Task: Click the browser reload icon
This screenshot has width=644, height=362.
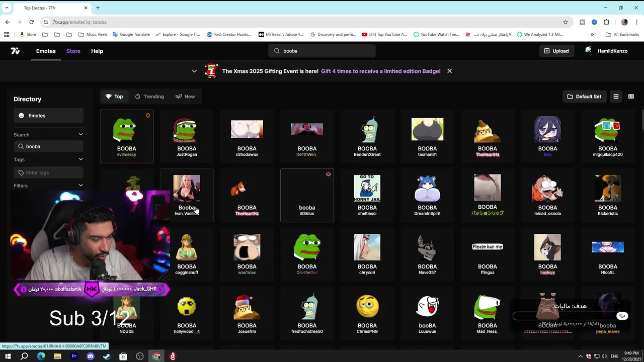Action: click(31, 22)
